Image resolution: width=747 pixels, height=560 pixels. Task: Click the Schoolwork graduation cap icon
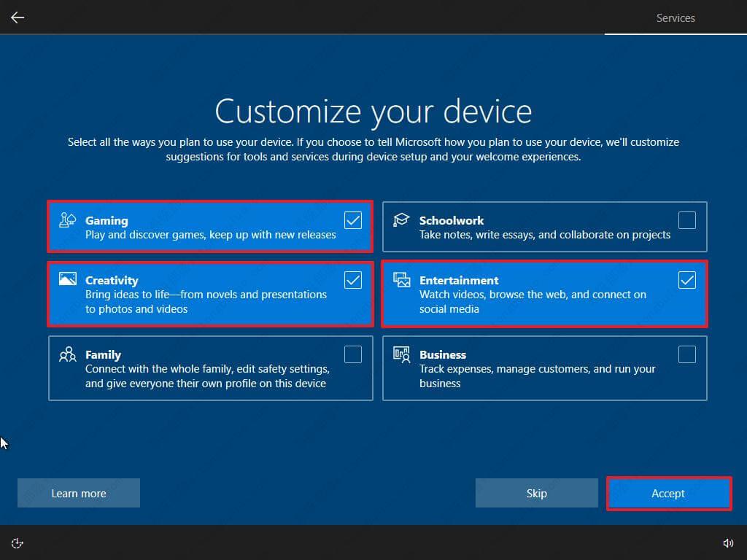[x=402, y=219]
